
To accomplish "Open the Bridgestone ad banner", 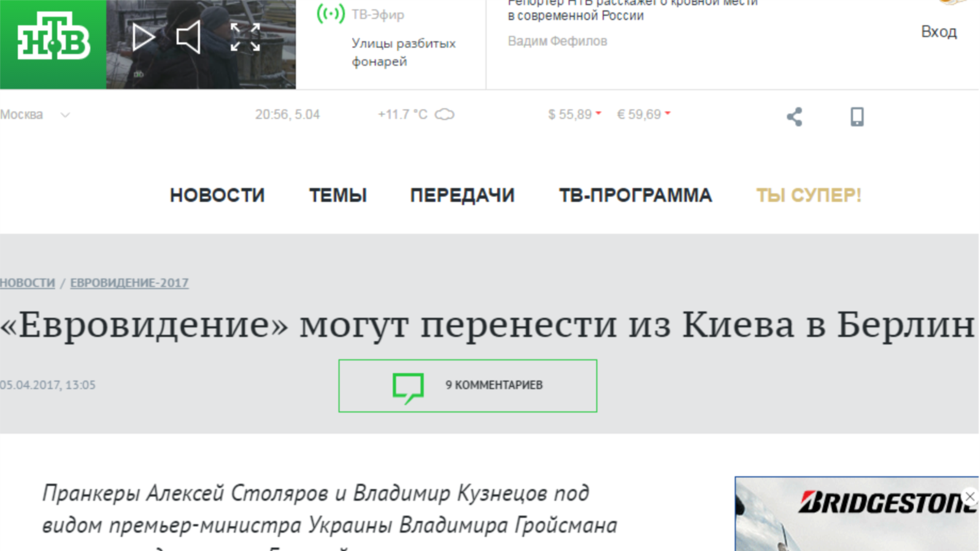I will [x=857, y=514].
